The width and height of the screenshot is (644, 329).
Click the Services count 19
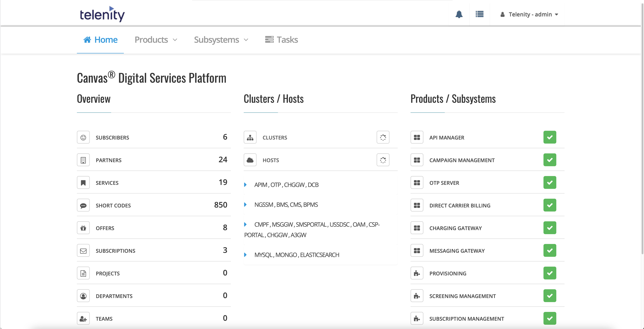(223, 182)
